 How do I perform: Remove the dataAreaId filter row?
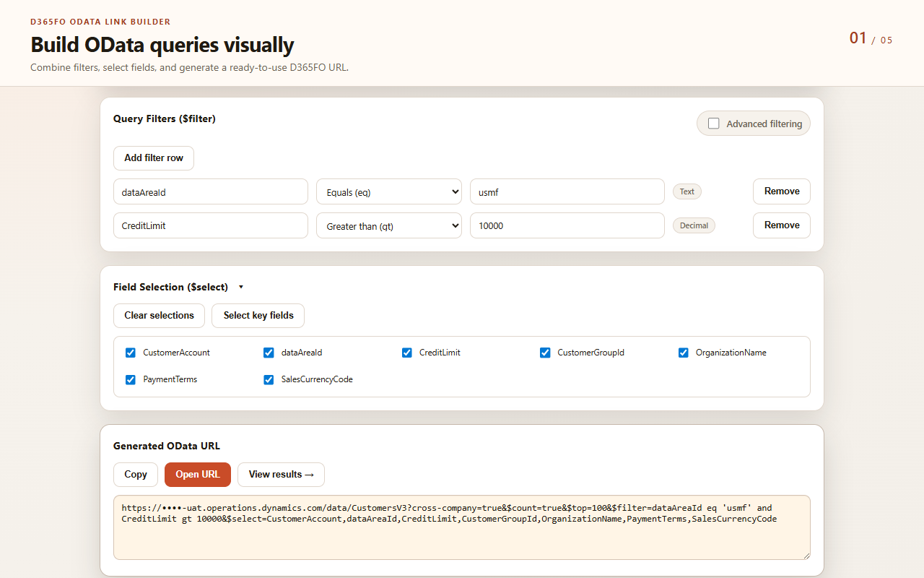pos(782,191)
